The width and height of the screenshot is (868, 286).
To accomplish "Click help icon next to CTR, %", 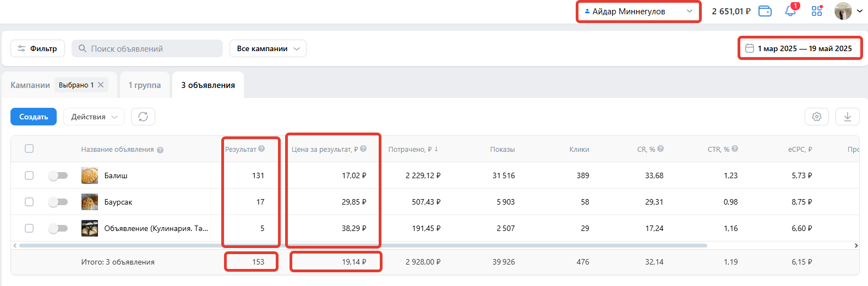I will point(735,148).
